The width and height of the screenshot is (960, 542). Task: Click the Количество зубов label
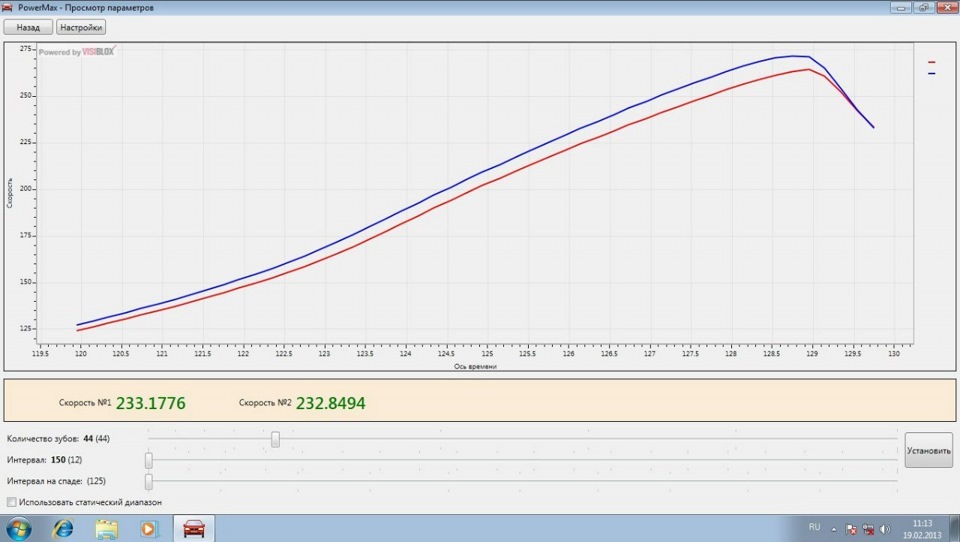pos(43,439)
